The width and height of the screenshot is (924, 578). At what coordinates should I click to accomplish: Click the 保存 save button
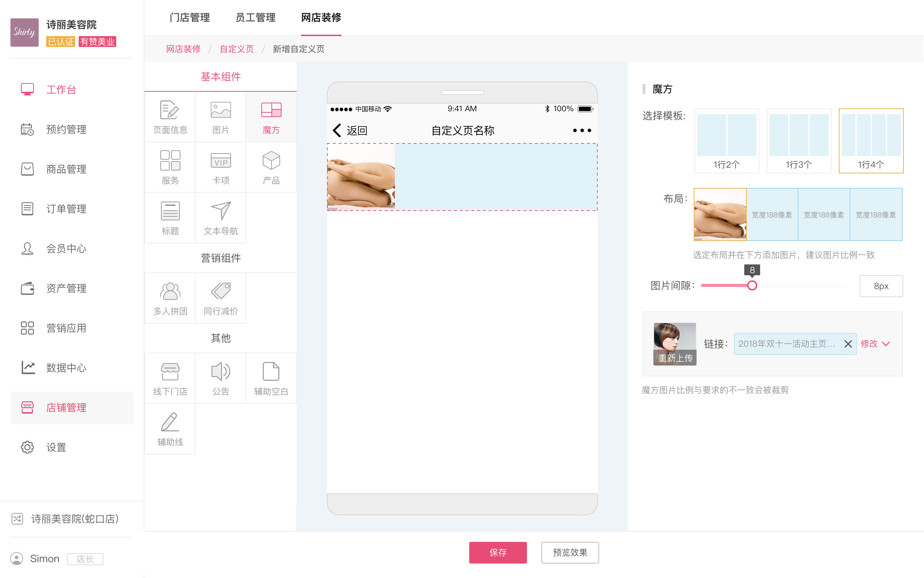tap(498, 552)
